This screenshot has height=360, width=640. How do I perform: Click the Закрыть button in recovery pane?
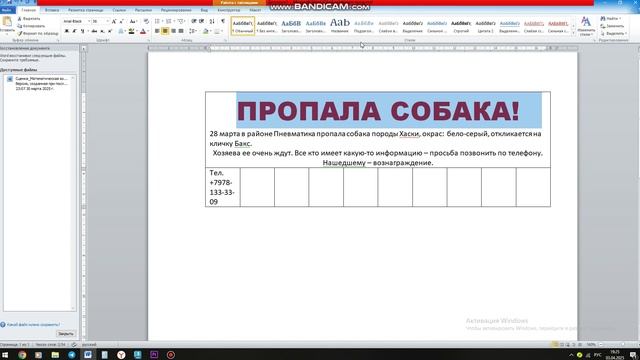coord(66,334)
